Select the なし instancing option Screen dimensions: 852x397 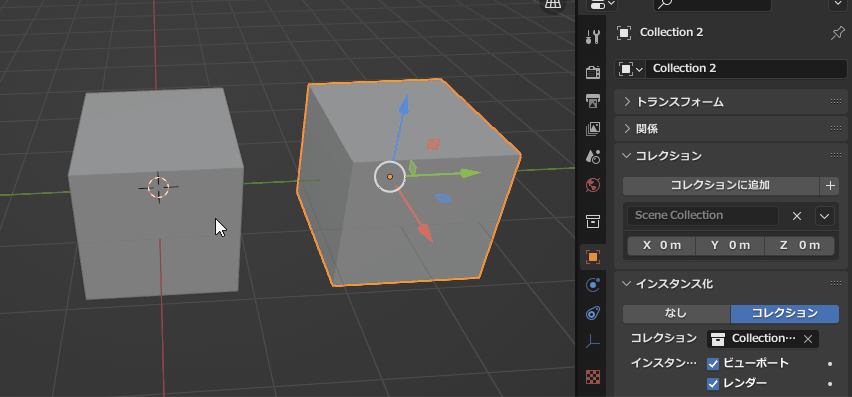pyautogui.click(x=676, y=313)
